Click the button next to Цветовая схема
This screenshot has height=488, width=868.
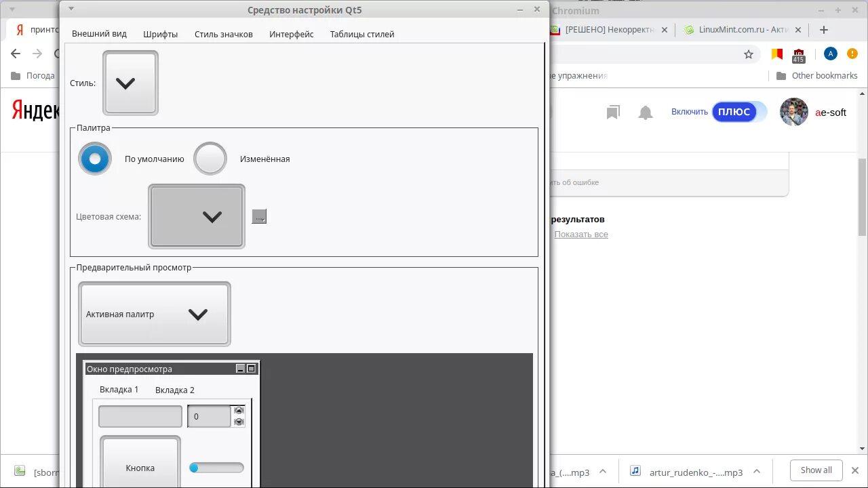click(x=259, y=216)
